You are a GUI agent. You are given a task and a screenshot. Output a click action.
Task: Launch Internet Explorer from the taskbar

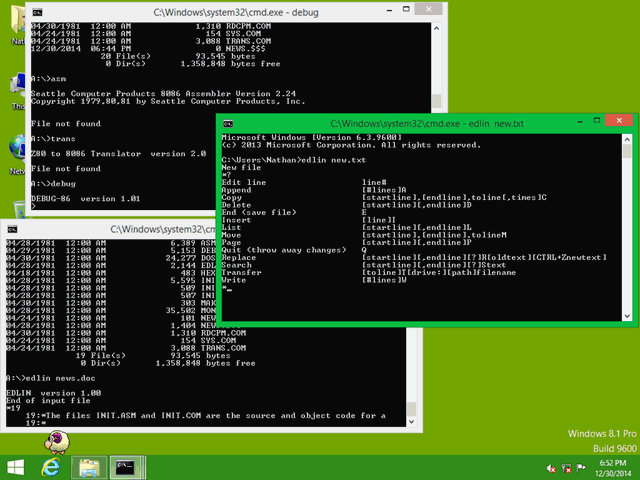tap(51, 468)
